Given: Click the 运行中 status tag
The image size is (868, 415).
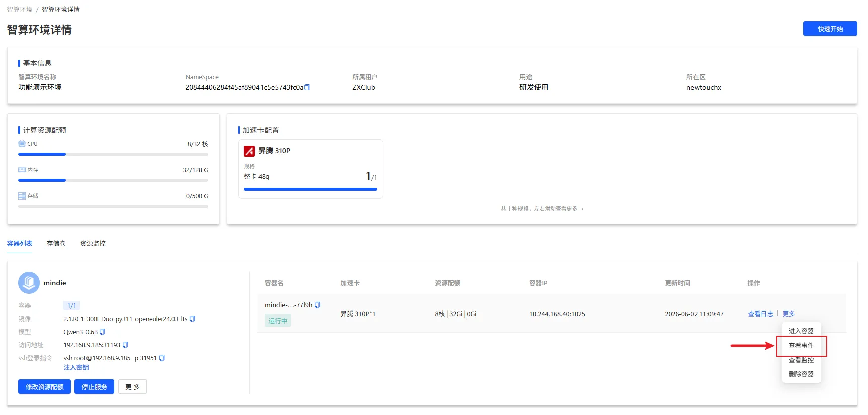Looking at the screenshot, I should [x=278, y=321].
